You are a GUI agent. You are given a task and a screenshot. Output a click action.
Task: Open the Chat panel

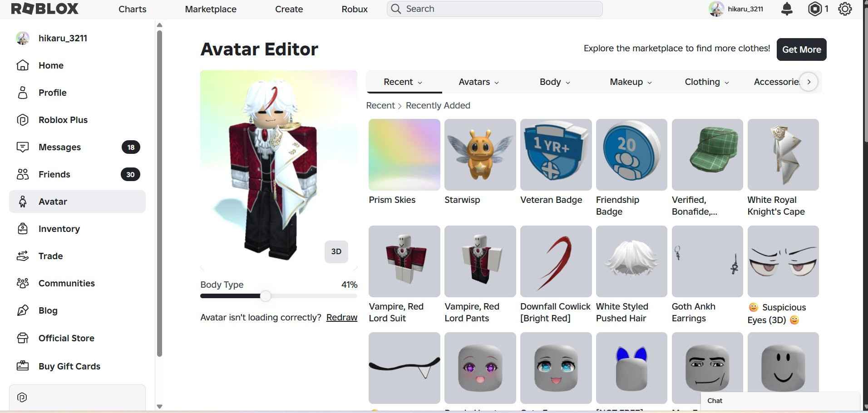780,401
